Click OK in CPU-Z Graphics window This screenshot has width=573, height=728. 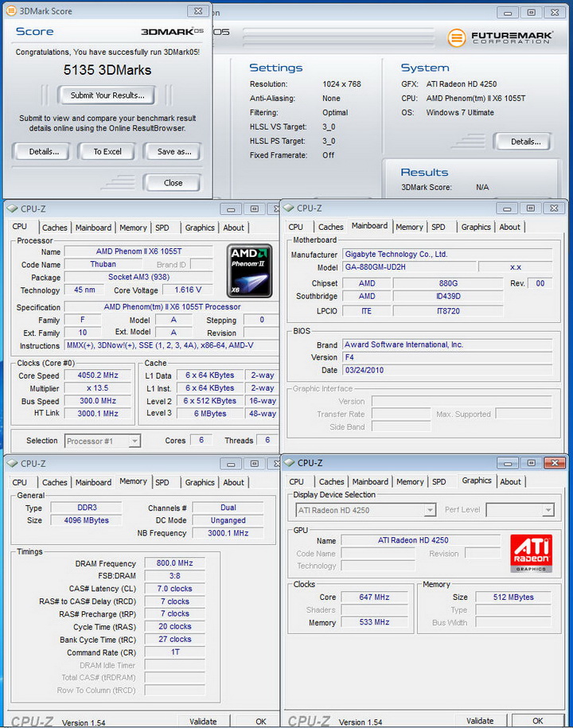(x=538, y=721)
